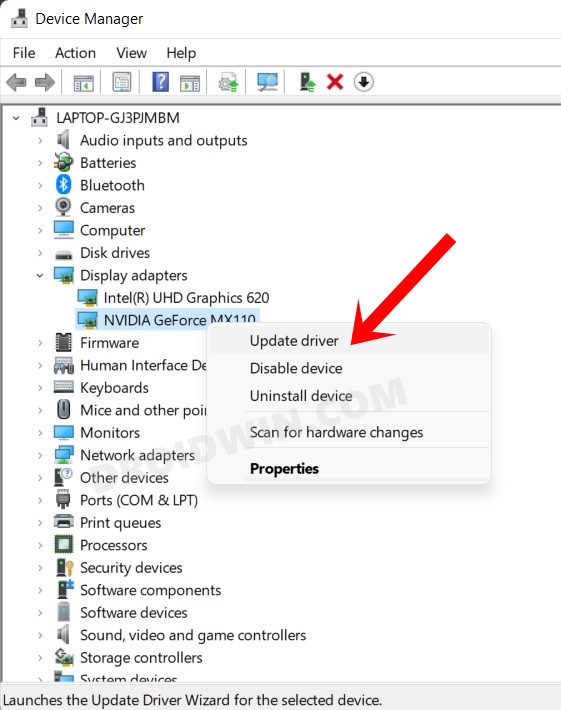
Task: Expand the Mice and other pointing devices chevron
Action: pos(40,410)
